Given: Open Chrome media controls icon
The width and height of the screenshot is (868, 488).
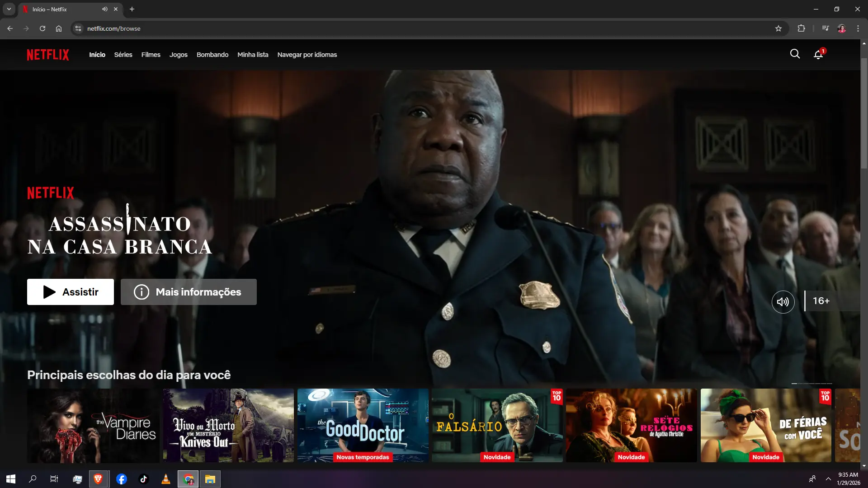Looking at the screenshot, I should coord(826,28).
